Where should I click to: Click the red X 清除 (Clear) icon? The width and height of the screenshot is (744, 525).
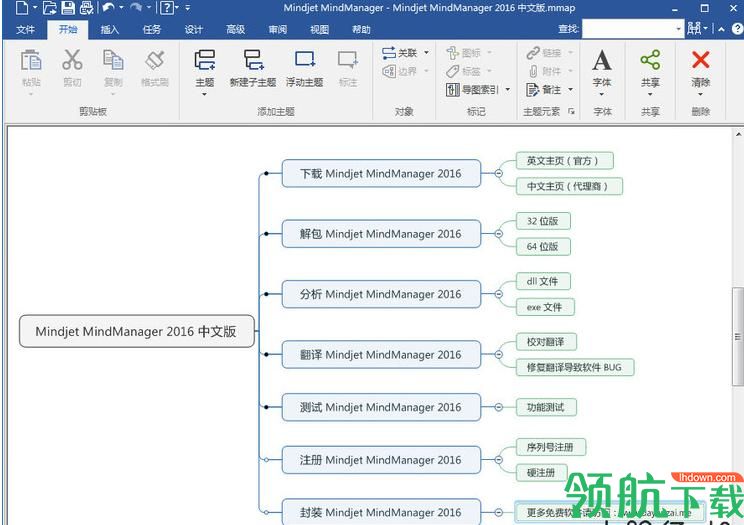[700, 60]
